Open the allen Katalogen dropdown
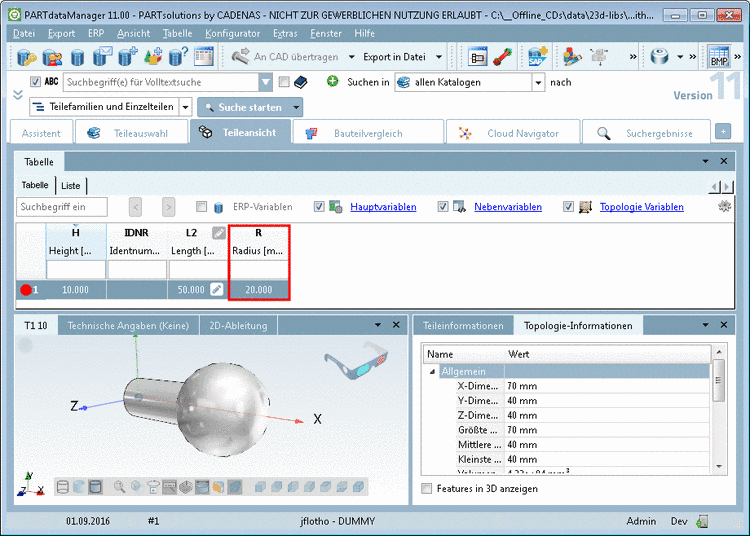750x536 pixels. point(538,82)
